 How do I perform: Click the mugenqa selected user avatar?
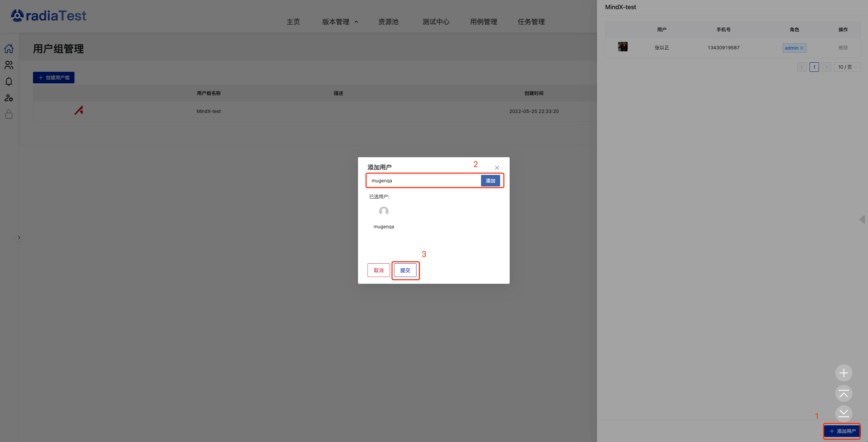[384, 211]
